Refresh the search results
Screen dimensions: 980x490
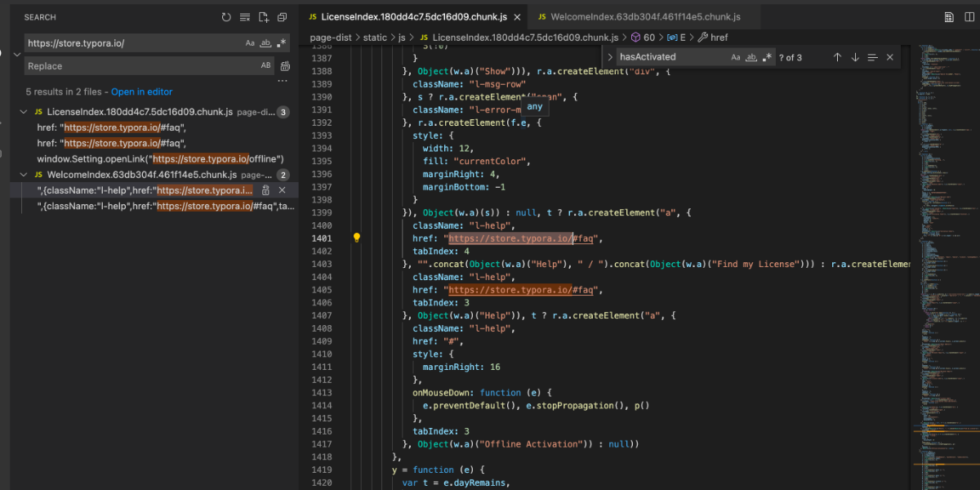click(x=226, y=17)
